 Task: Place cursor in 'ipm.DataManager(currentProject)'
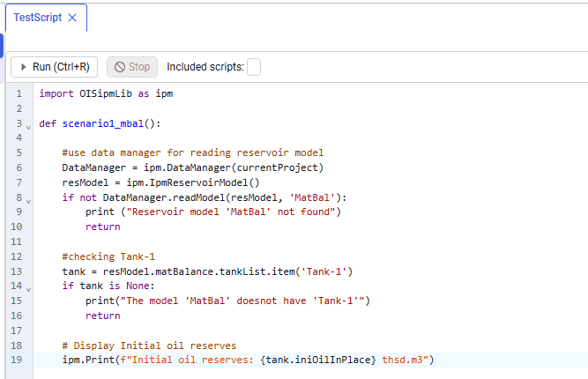click(x=234, y=167)
